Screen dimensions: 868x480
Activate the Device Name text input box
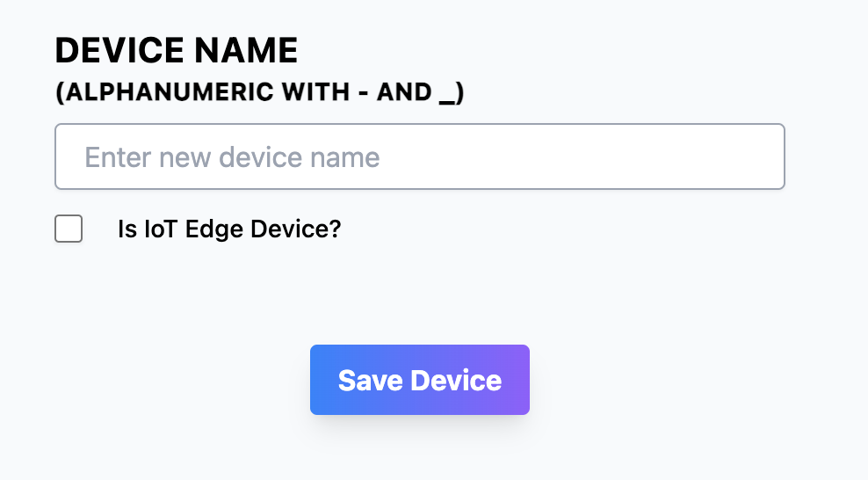tap(420, 156)
